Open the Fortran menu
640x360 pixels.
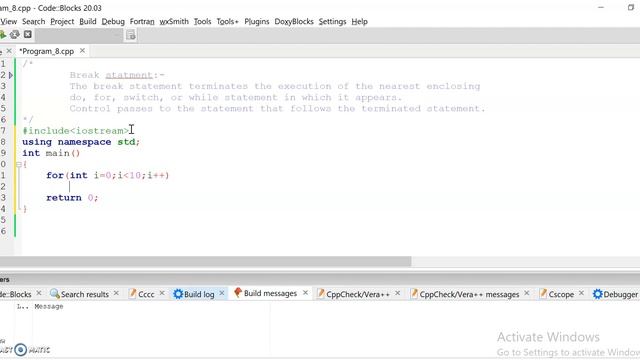click(142, 22)
